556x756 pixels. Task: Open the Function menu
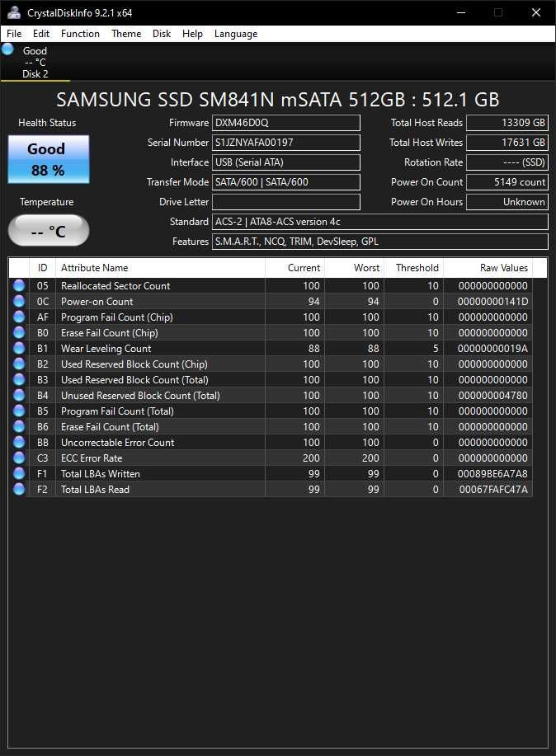click(80, 34)
